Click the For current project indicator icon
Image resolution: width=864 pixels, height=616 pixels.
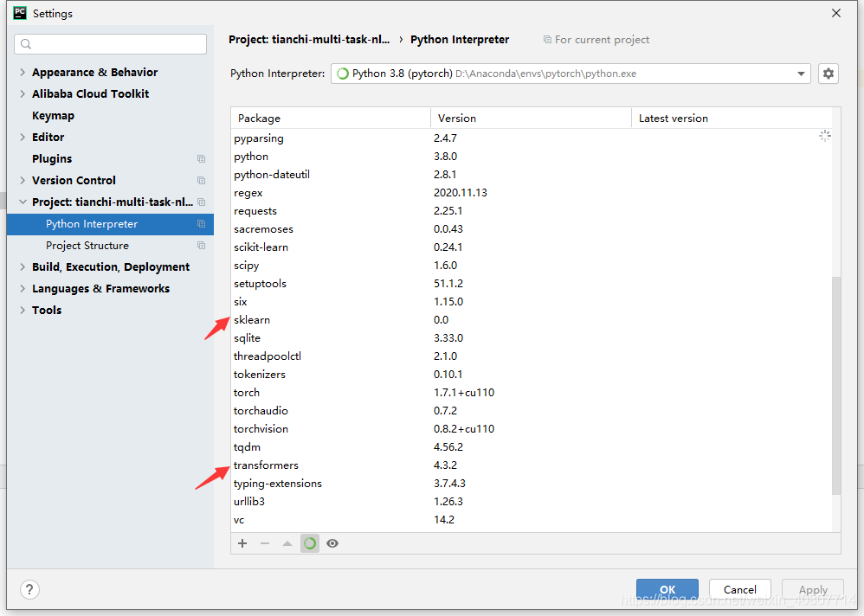(x=547, y=40)
